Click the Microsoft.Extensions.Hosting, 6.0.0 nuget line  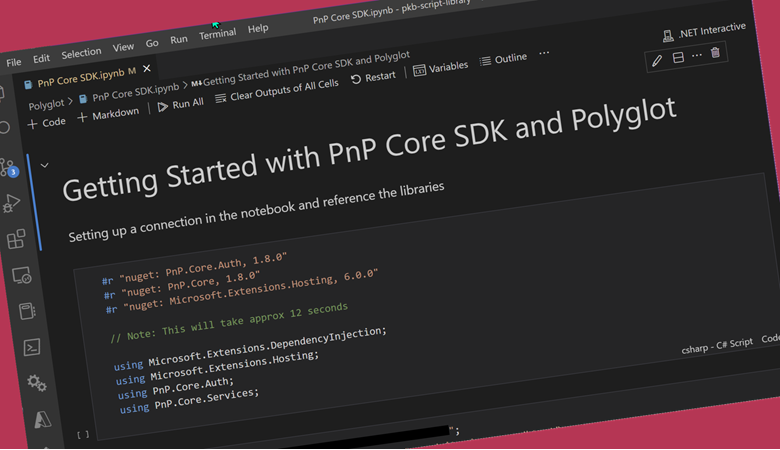(x=242, y=291)
